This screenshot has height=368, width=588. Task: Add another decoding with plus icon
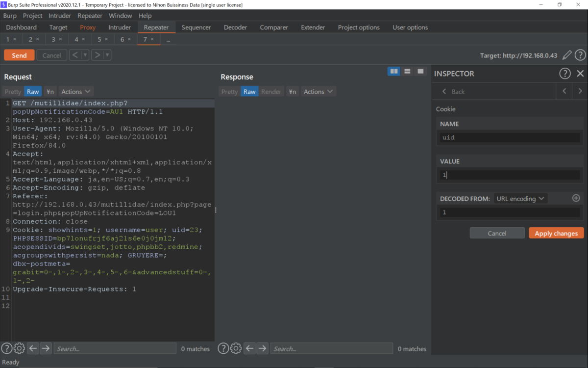click(576, 198)
